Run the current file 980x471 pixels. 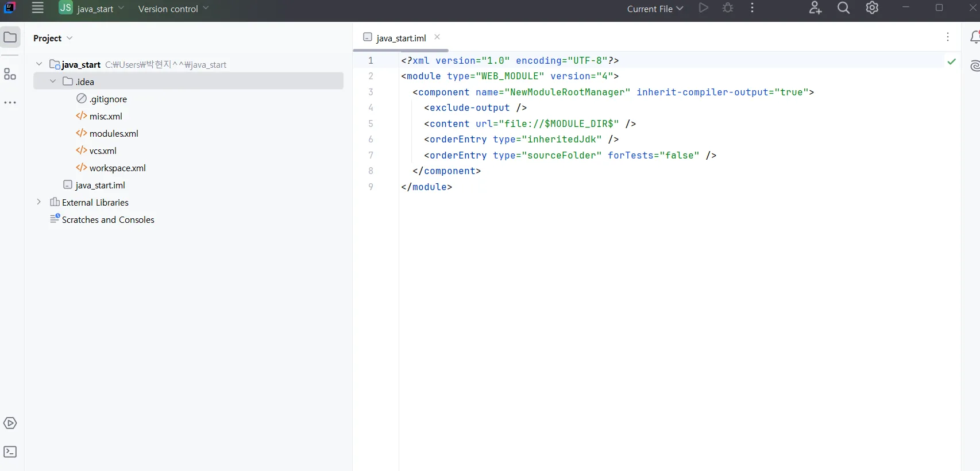[x=703, y=8]
